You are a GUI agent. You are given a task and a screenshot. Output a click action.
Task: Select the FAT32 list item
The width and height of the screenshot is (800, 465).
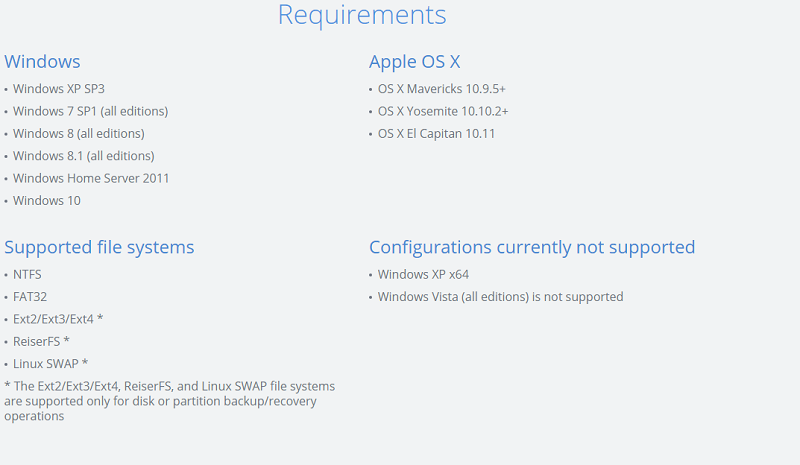30,297
